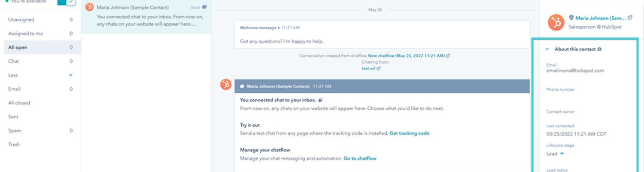
Task: Click info icon next to About this contact
Action: [599, 49]
